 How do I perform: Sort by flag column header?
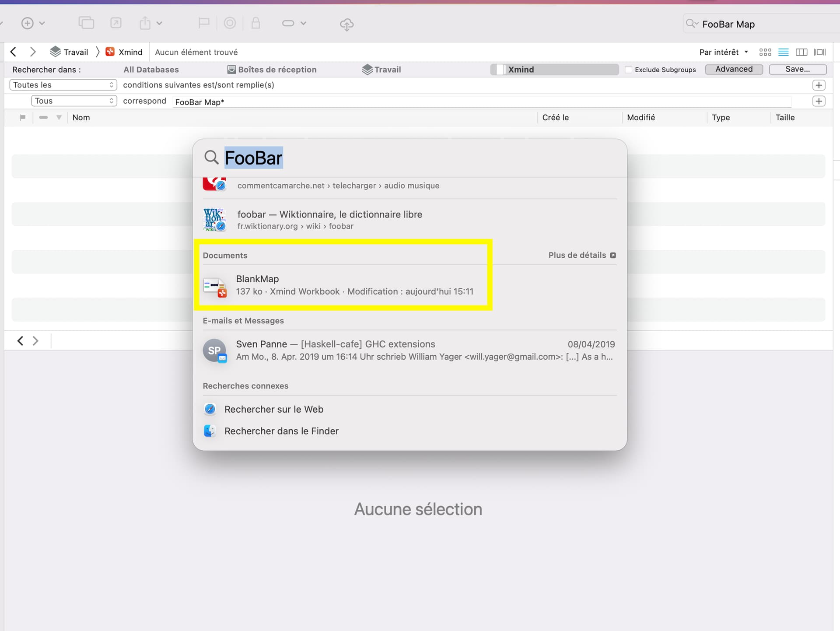pyautogui.click(x=23, y=117)
